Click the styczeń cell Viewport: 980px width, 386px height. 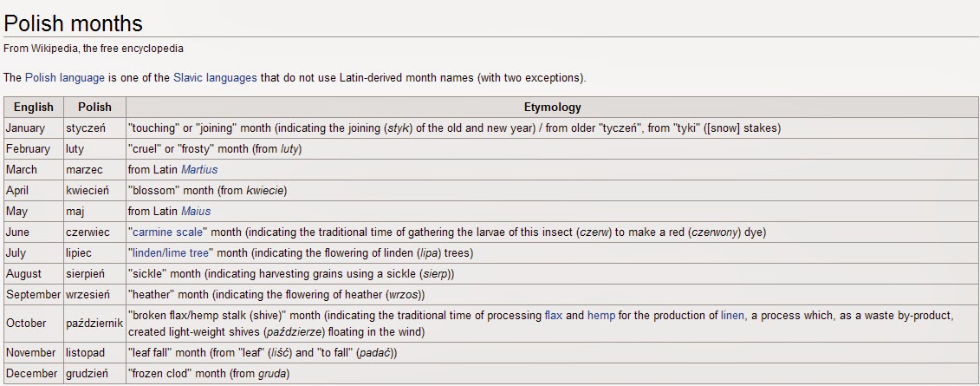point(95,128)
